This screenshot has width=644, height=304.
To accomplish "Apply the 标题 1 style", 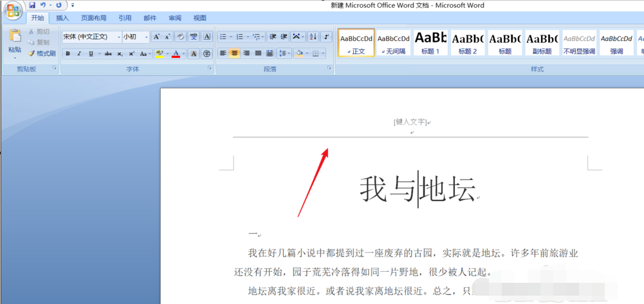I will [430, 42].
